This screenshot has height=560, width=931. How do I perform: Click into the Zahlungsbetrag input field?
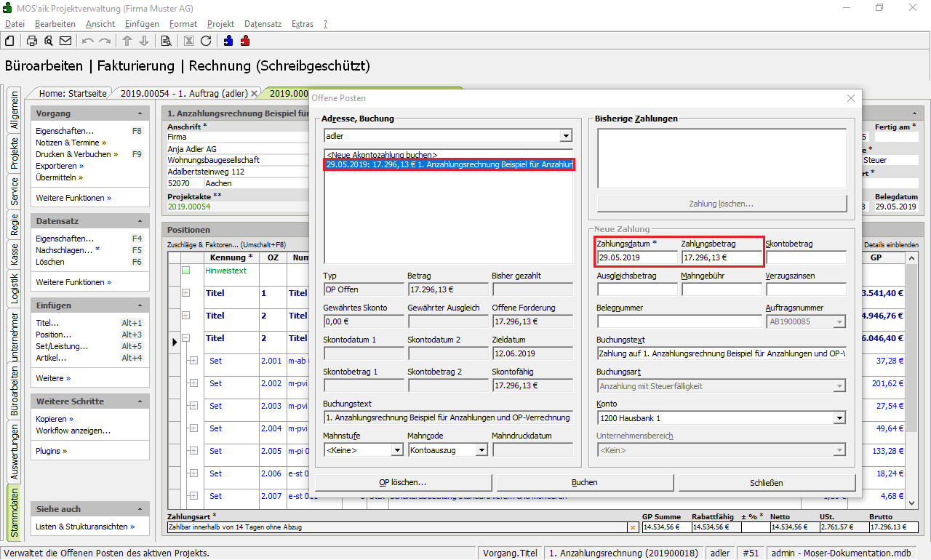coord(720,257)
